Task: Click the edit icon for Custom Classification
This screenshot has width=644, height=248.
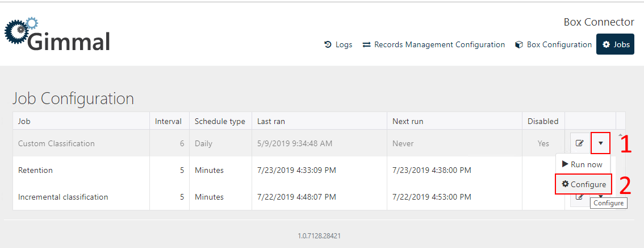Action: 579,143
